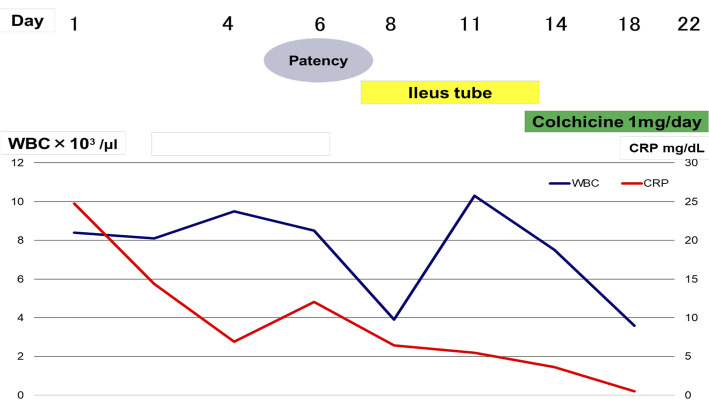Click the red CRP starting point at day 1
Image resolution: width=709 pixels, height=402 pixels.
coord(74,203)
